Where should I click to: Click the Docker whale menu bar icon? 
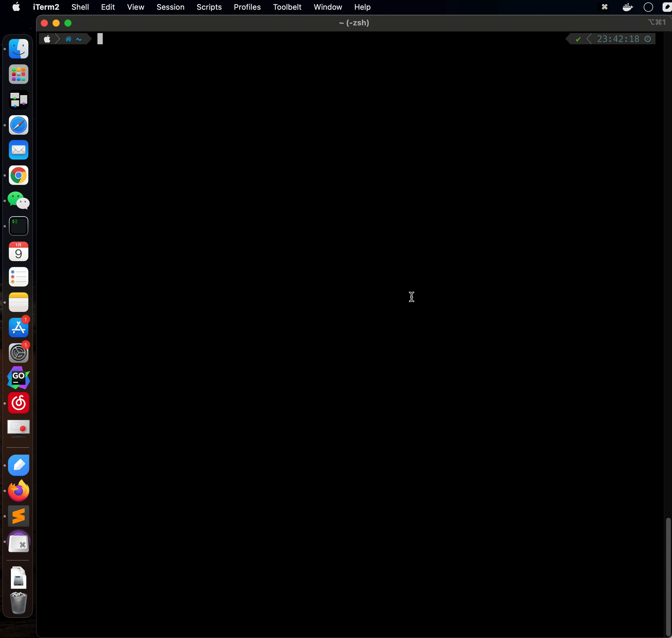[627, 7]
